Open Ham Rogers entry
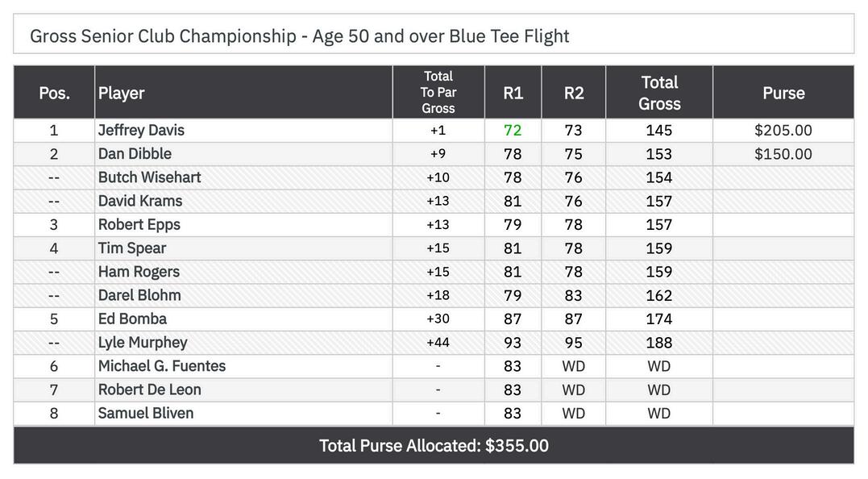The height and width of the screenshot is (479, 868). point(139,272)
